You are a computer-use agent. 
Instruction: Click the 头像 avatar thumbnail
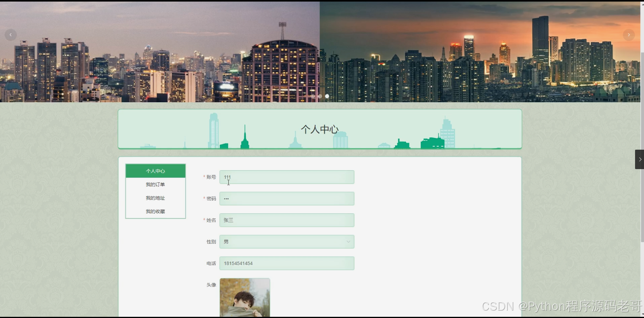[x=245, y=298]
